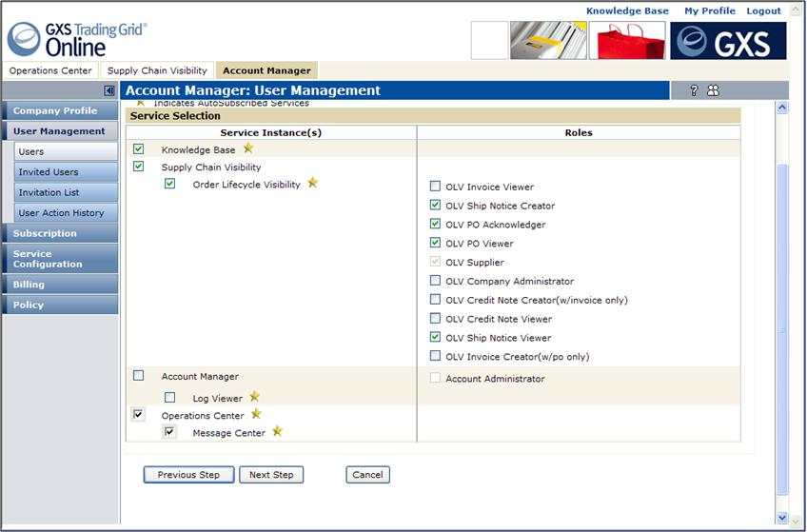The image size is (807, 532).
Task: Open Service Configuration sidebar section
Action: point(60,259)
